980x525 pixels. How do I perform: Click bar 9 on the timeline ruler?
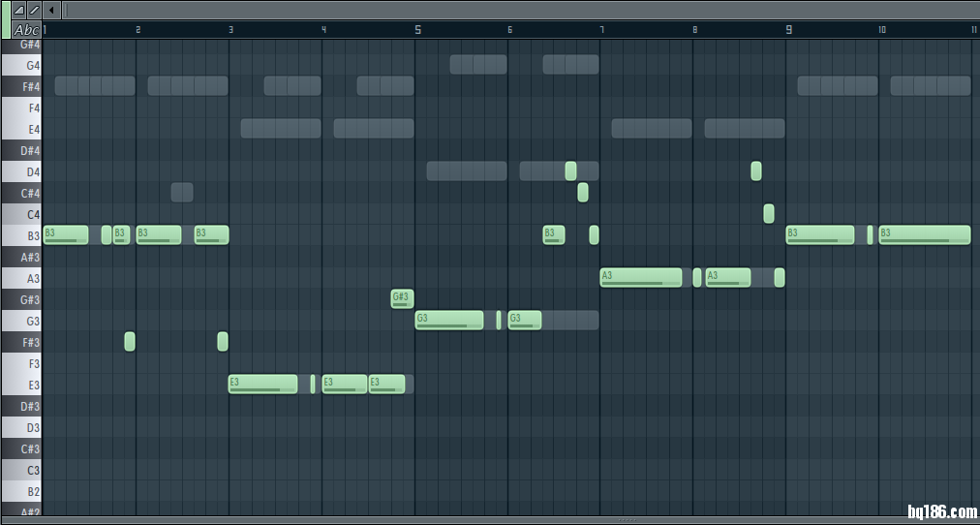[x=789, y=30]
